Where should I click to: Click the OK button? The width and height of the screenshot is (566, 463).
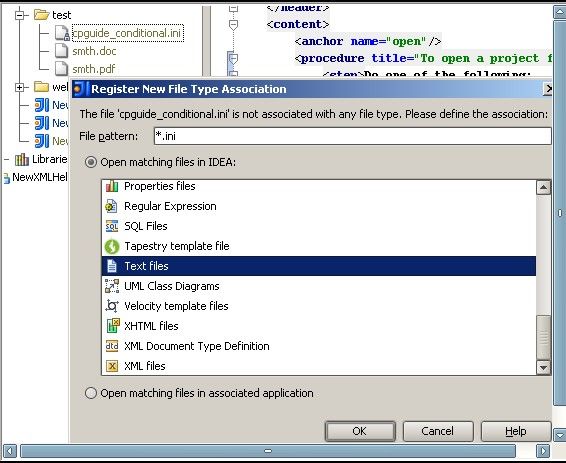pyautogui.click(x=360, y=431)
